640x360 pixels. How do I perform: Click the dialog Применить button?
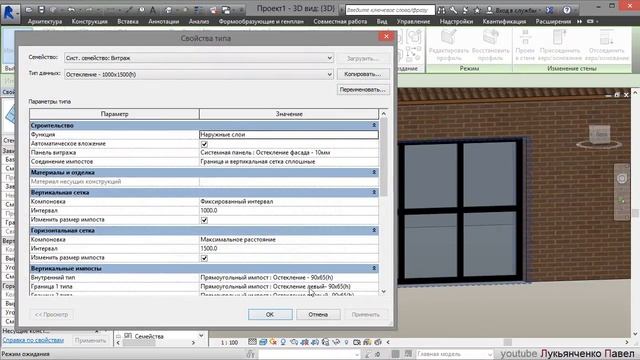pos(365,314)
